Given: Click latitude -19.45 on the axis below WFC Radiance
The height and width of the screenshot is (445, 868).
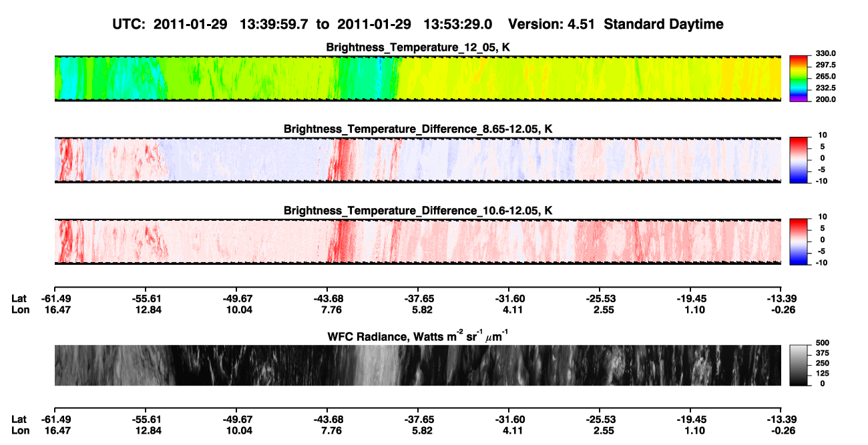Looking at the screenshot, I should pyautogui.click(x=690, y=419).
